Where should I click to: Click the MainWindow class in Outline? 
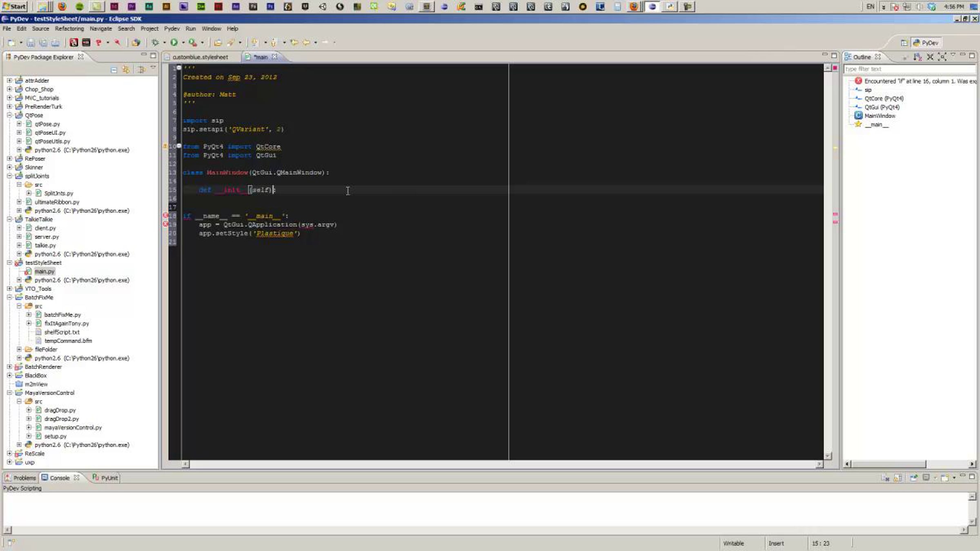[x=880, y=116]
